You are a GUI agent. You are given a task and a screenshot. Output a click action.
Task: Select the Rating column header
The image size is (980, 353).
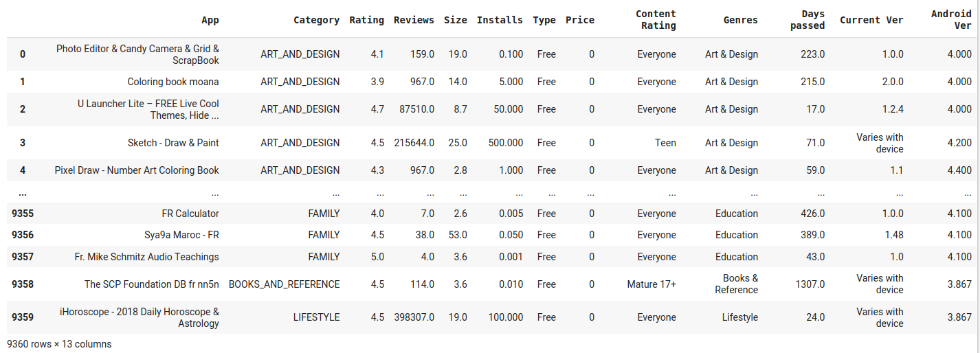point(366,20)
